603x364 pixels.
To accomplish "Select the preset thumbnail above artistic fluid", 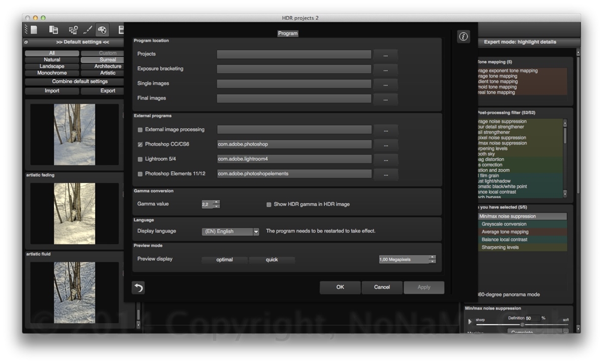I will [x=74, y=214].
